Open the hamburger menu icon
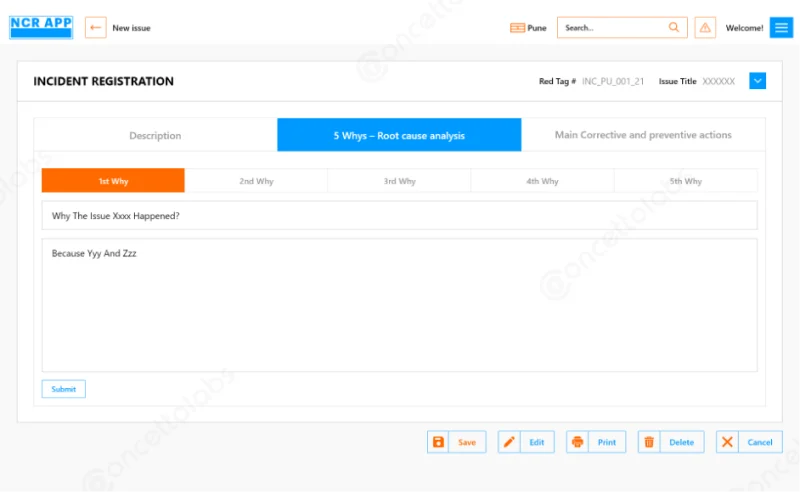This screenshot has width=800, height=492. point(780,28)
